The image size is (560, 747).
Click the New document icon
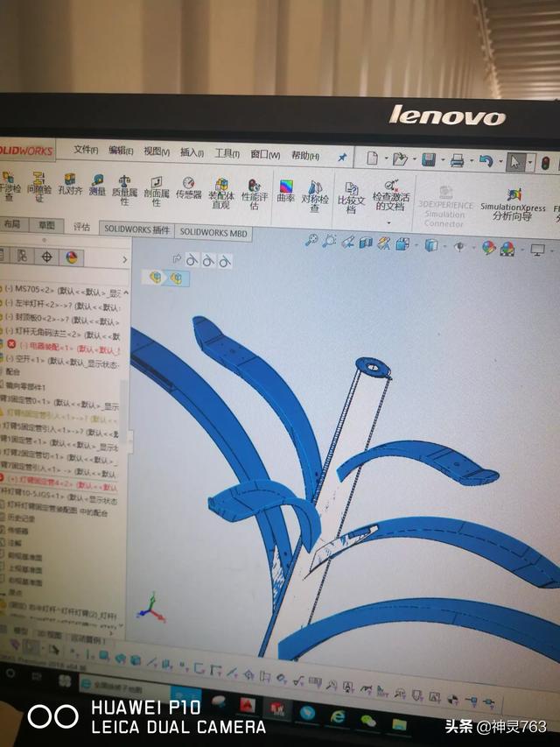tap(372, 159)
